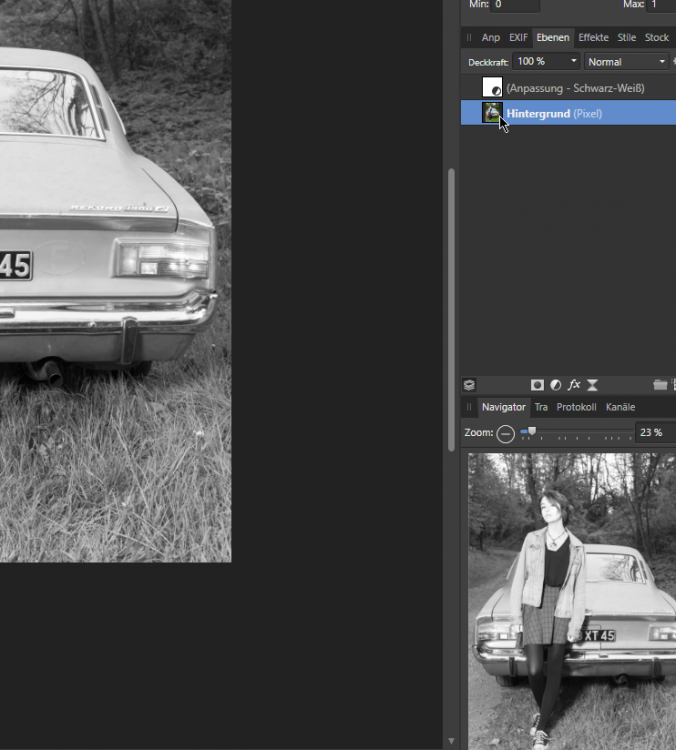Switch to the Protokoll tab
Image resolution: width=676 pixels, height=750 pixels.
pos(576,407)
